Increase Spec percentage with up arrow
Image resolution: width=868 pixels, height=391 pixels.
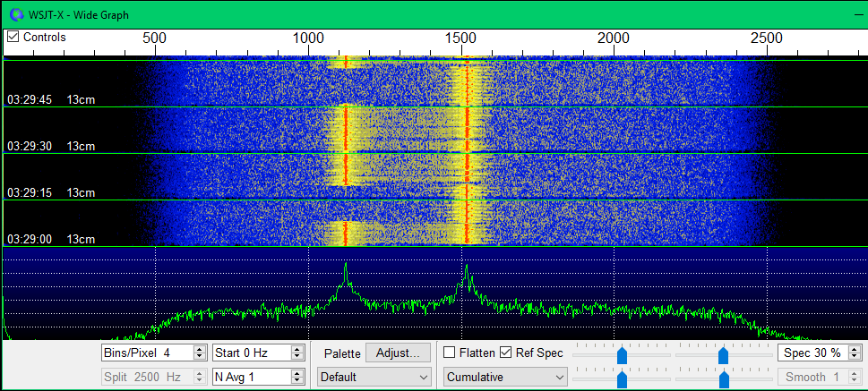854,349
